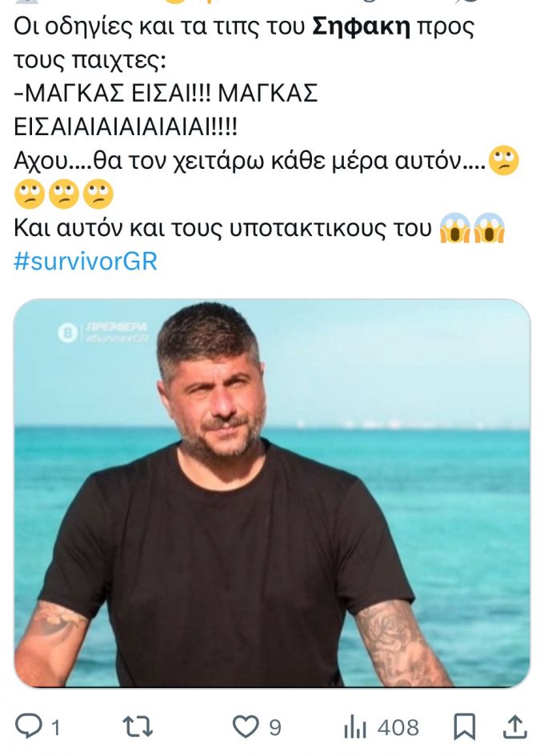Open the attached photo of the man at the sea
The width and height of the screenshot is (560, 756).
[271, 493]
